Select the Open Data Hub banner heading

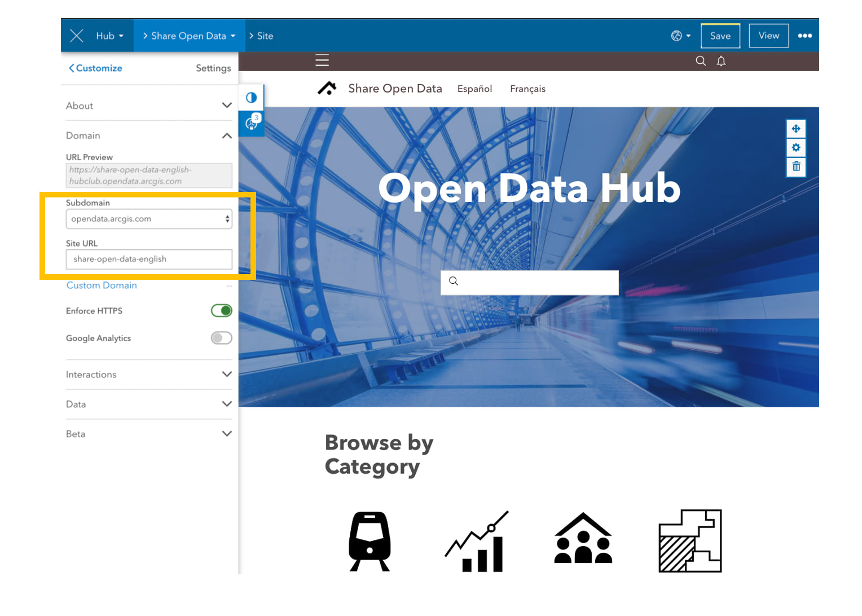tap(529, 188)
